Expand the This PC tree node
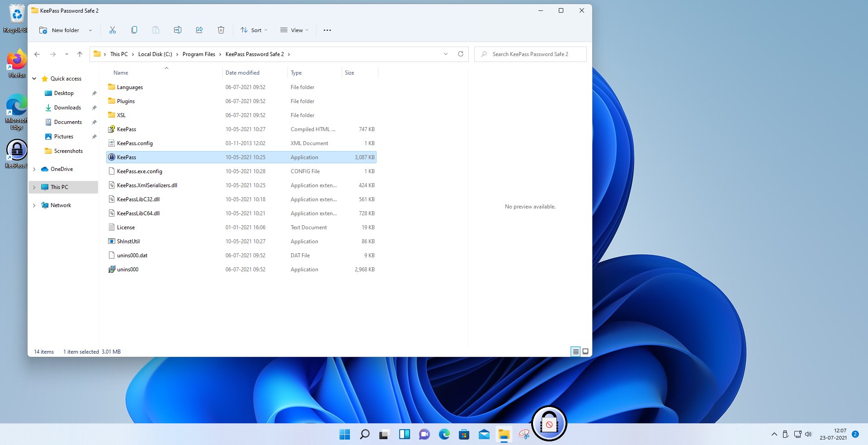The image size is (868, 445). pyautogui.click(x=34, y=187)
